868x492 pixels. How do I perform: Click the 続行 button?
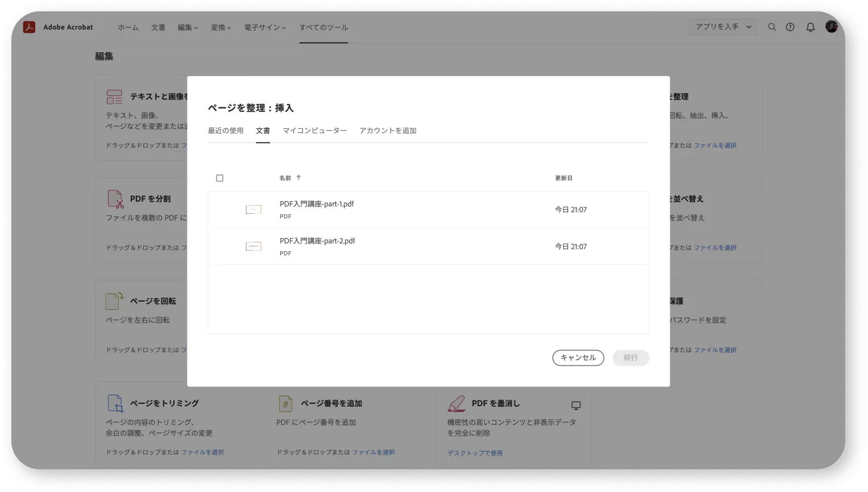pyautogui.click(x=630, y=357)
